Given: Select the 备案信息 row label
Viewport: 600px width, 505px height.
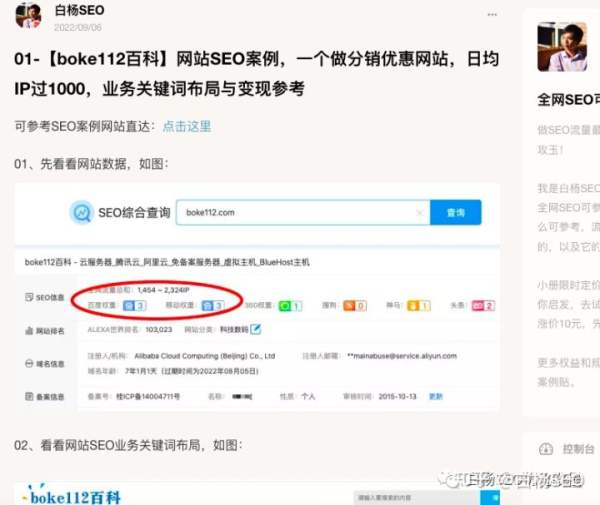Looking at the screenshot, I should pos(45,396).
